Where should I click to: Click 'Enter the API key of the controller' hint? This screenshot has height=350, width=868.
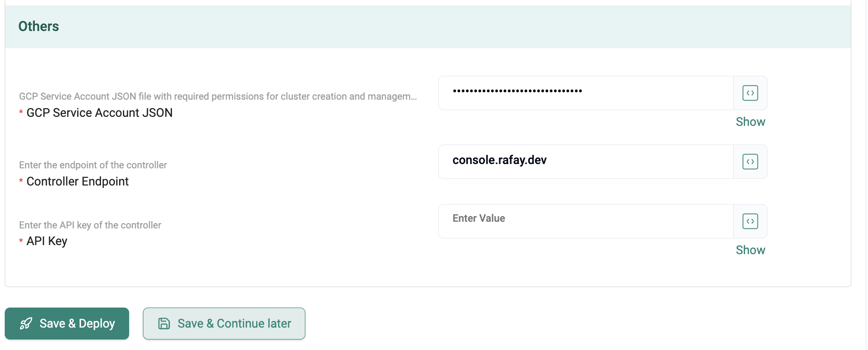coord(90,225)
